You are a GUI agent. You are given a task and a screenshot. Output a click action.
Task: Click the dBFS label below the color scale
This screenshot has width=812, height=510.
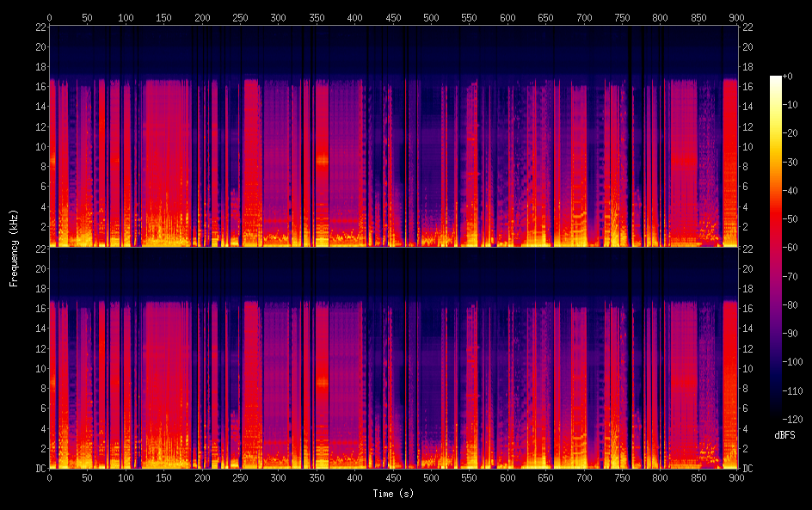pyautogui.click(x=784, y=435)
